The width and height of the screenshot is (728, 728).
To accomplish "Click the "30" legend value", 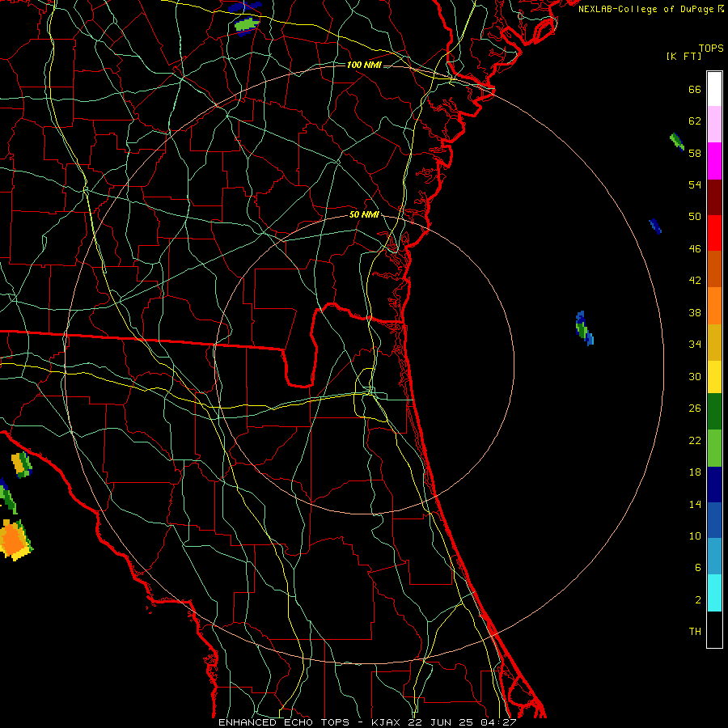I will pyautogui.click(x=695, y=376).
